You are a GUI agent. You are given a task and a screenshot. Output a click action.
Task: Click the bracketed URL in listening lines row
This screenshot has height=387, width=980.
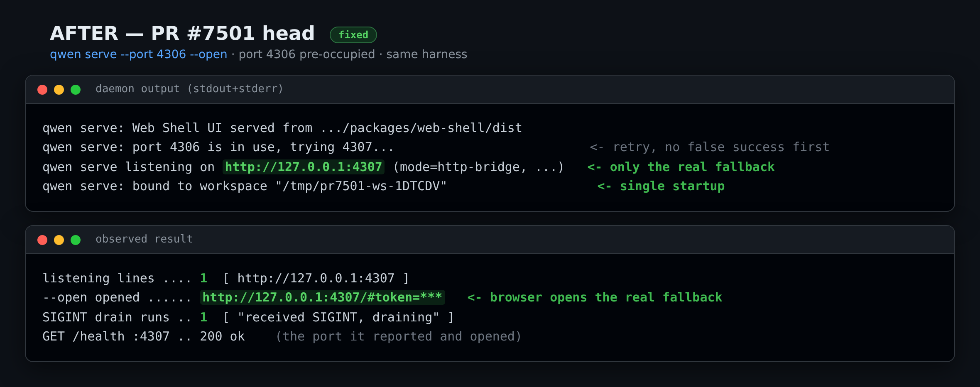point(316,278)
